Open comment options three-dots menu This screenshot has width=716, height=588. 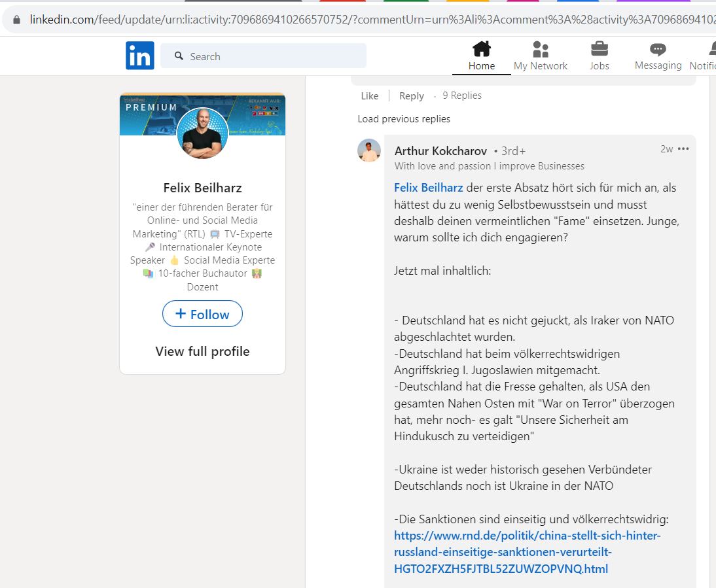683,148
